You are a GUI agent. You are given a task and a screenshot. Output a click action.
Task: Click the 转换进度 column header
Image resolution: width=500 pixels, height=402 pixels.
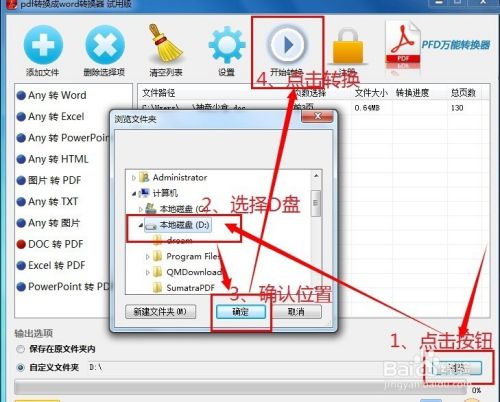coord(412,93)
